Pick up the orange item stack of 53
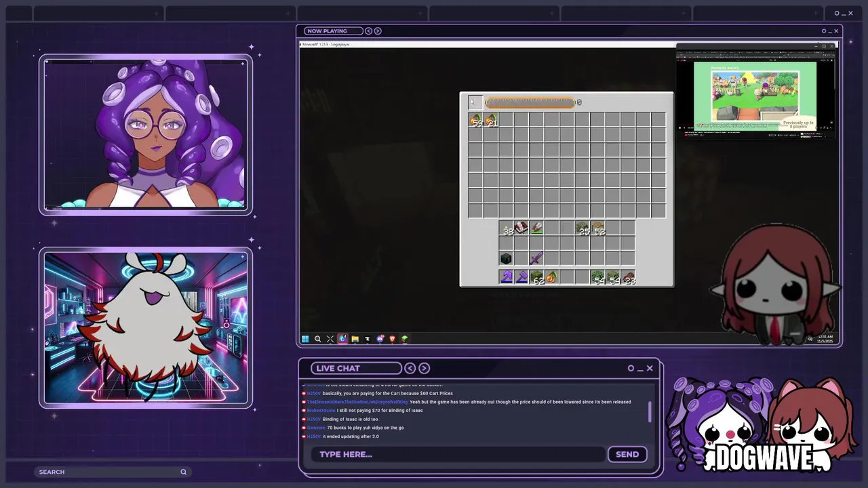The height and width of the screenshot is (488, 868). tap(475, 121)
